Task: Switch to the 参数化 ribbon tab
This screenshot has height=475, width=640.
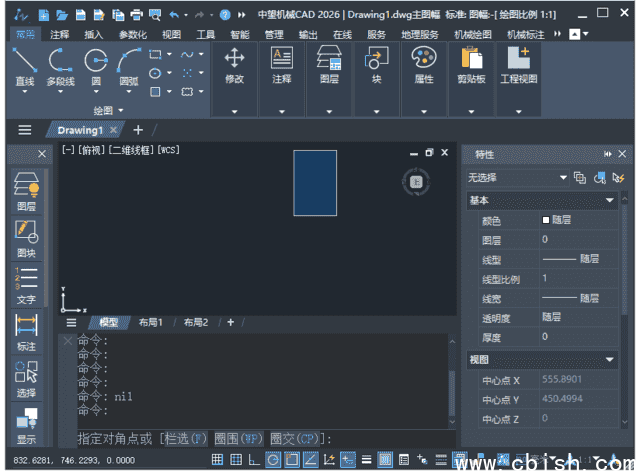Action: pos(133,35)
